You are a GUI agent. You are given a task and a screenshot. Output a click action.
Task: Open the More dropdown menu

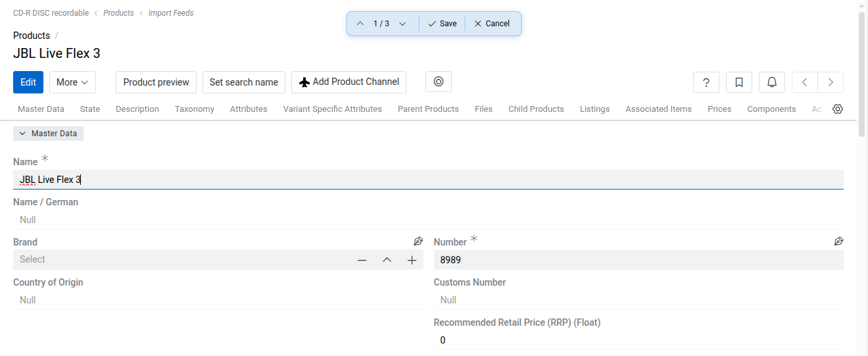coord(72,82)
